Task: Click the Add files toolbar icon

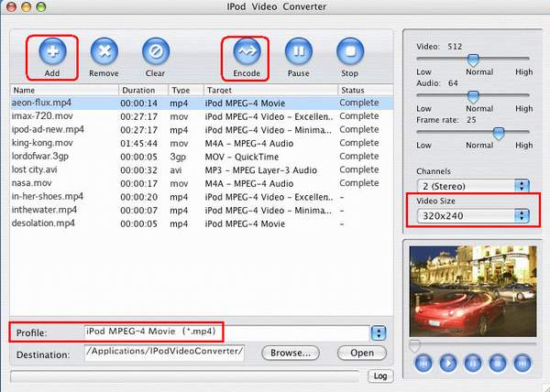Action: point(52,51)
